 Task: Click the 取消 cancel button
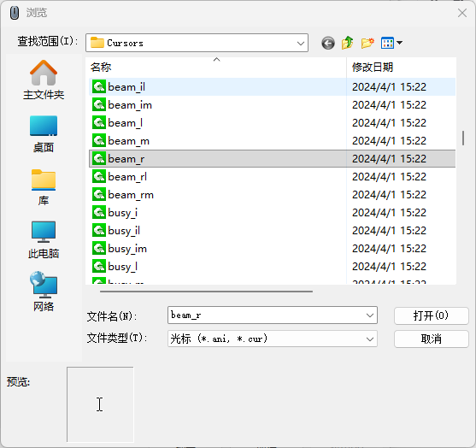click(x=431, y=339)
